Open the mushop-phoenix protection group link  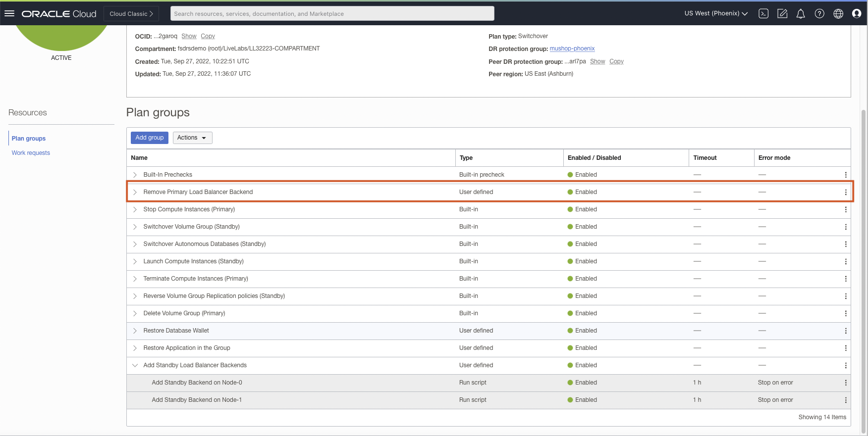(572, 48)
